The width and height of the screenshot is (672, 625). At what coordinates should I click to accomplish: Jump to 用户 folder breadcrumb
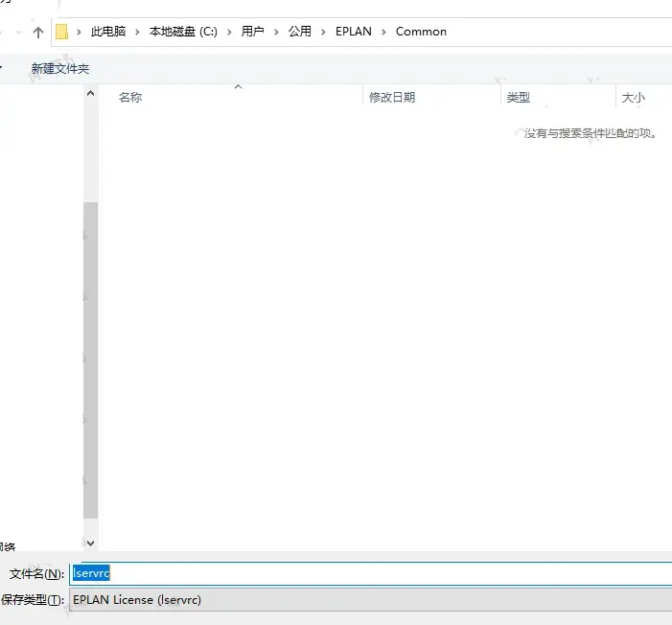tap(252, 32)
